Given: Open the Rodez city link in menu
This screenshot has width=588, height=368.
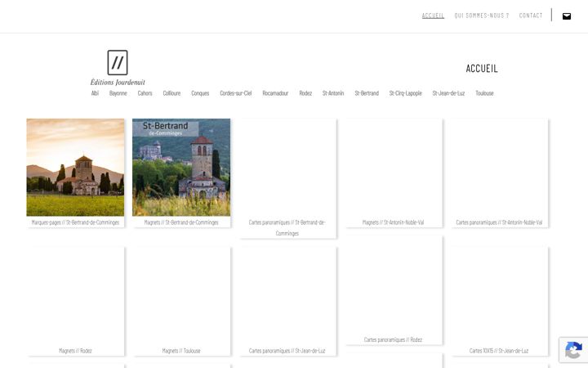Looking at the screenshot, I should click(305, 93).
